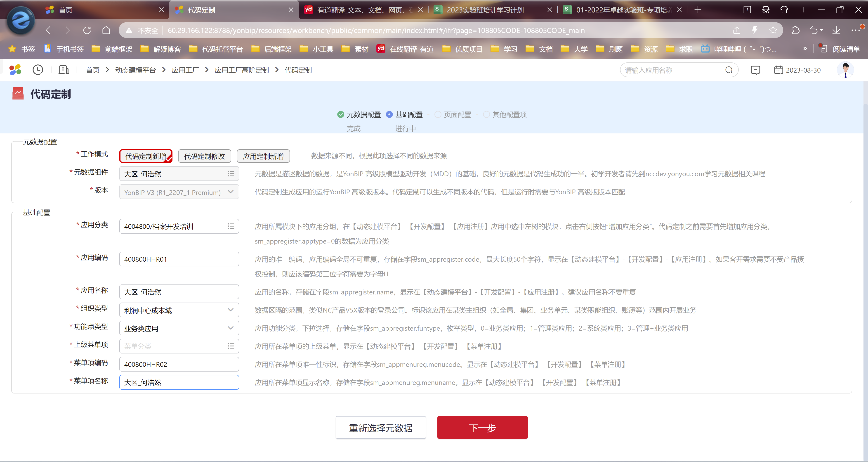This screenshot has width=868, height=462.
Task: Click the user avatar in top right
Action: click(x=845, y=70)
